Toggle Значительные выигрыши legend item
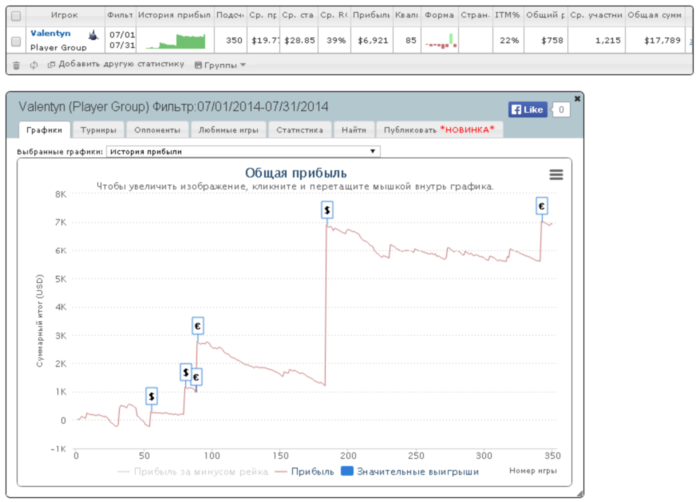Image resolution: width=700 pixels, height=502 pixels. pyautogui.click(x=410, y=472)
